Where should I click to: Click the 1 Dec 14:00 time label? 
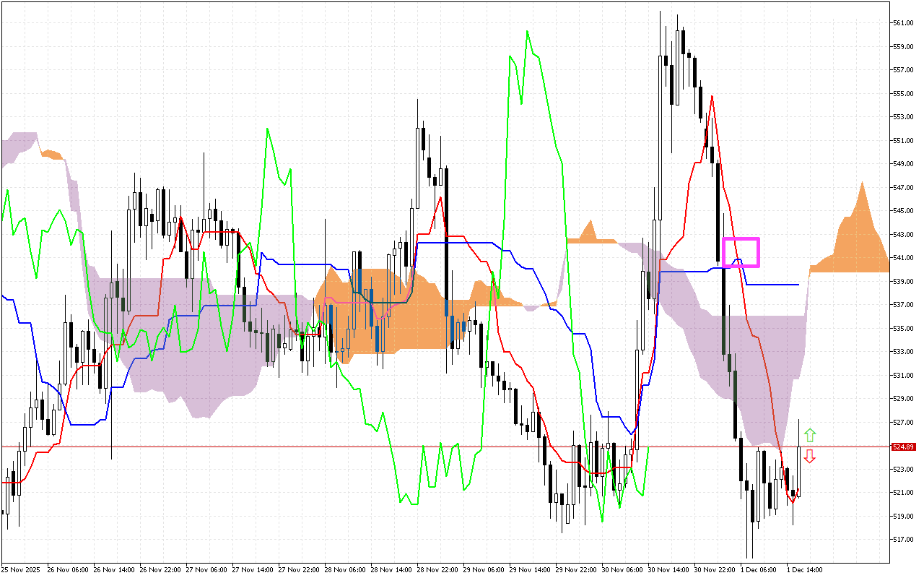806,570
